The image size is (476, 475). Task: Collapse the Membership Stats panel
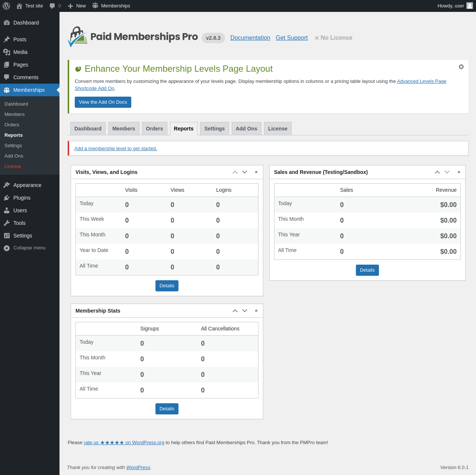256,311
